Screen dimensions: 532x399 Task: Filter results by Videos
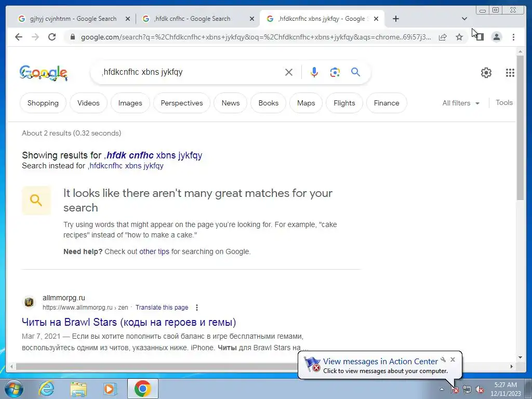[88, 103]
